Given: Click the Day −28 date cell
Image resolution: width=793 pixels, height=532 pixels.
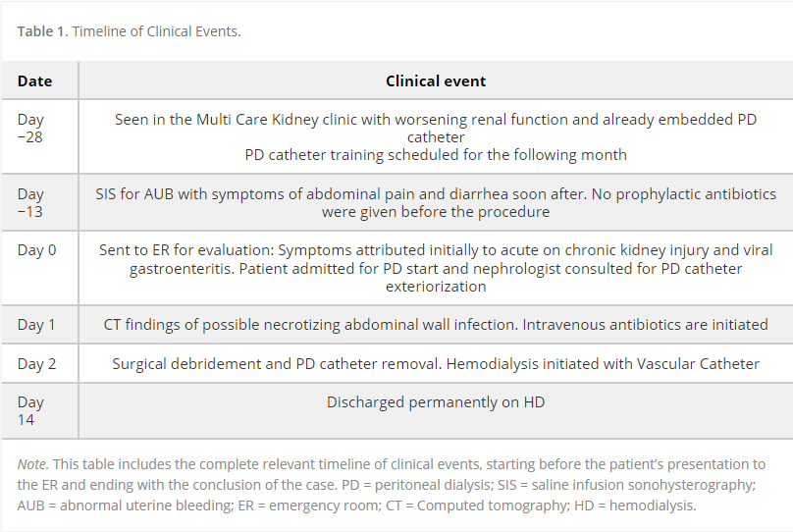Looking at the screenshot, I should click(30, 128).
